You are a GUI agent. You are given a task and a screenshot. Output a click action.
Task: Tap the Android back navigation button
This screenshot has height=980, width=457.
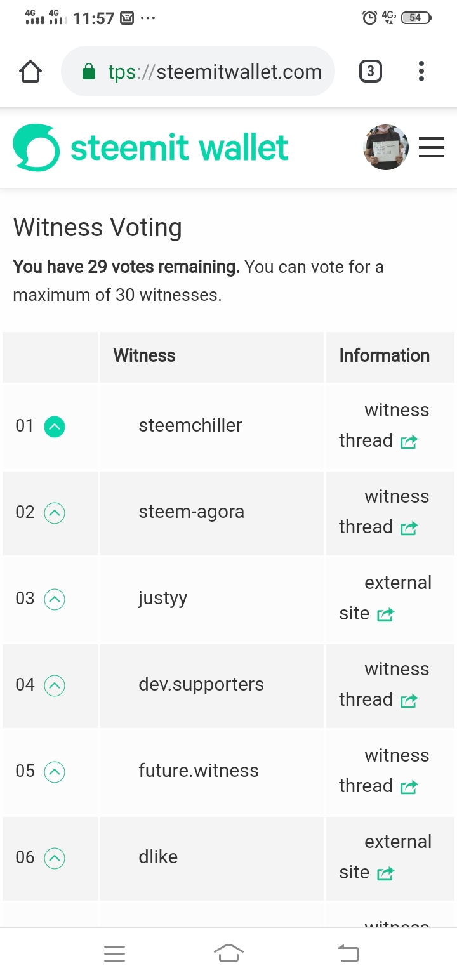(x=348, y=953)
